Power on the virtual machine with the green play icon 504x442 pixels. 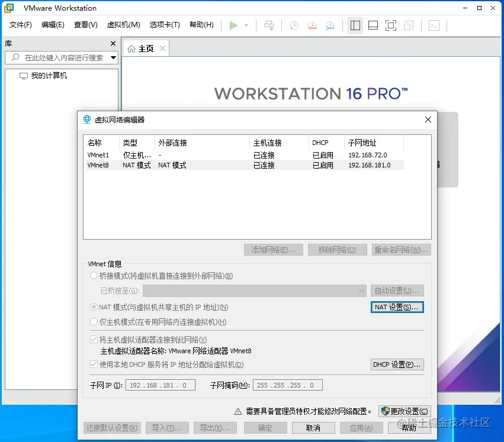click(232, 25)
